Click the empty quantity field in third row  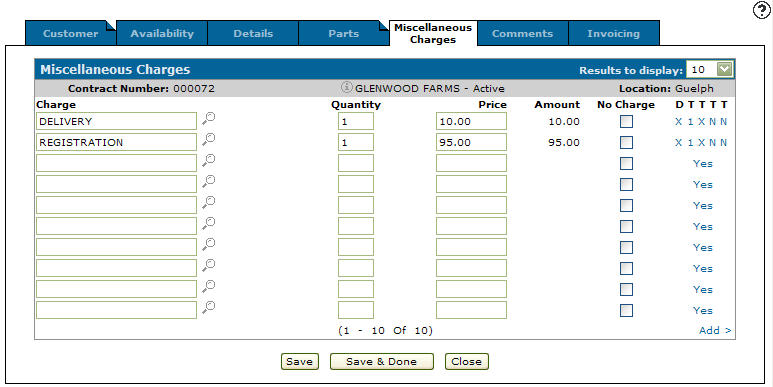(356, 163)
